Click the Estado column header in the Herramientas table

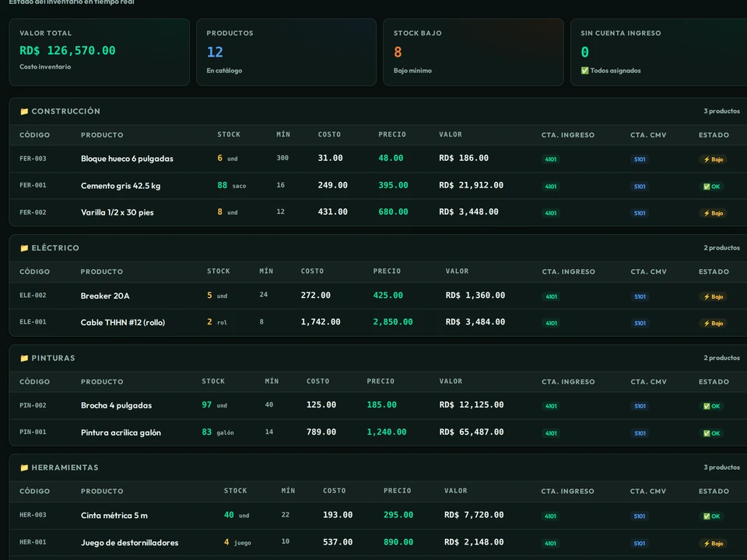pos(714,491)
